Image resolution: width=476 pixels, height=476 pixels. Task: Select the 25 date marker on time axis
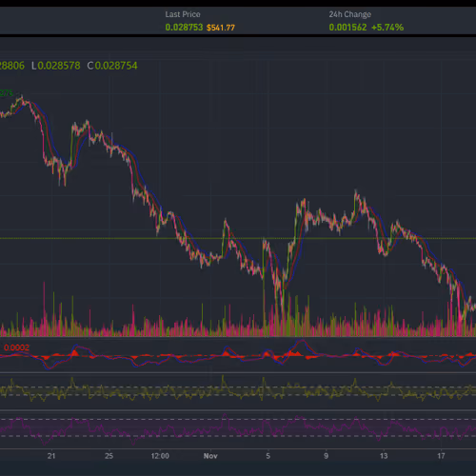tap(109, 456)
